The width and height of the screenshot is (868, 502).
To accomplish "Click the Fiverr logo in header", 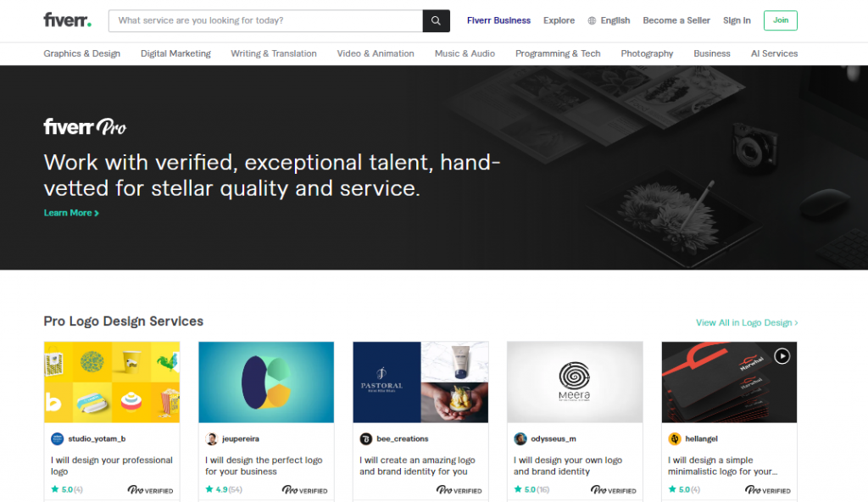I will point(67,20).
